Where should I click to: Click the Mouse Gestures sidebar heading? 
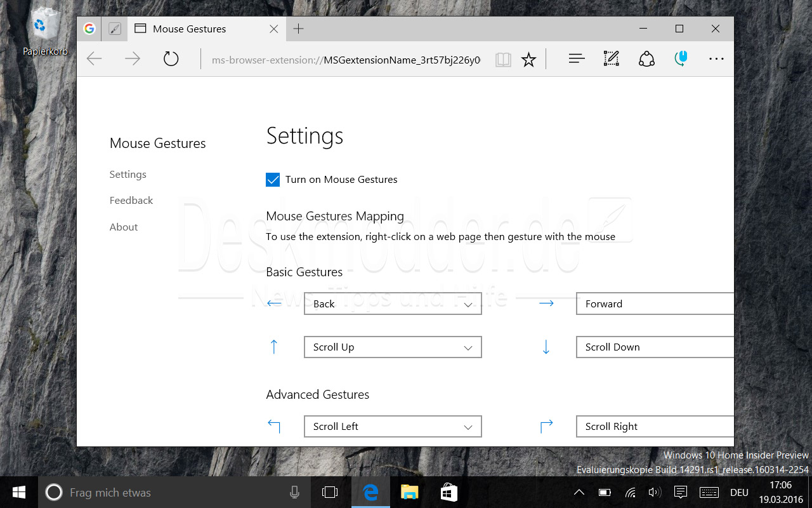[x=157, y=143]
